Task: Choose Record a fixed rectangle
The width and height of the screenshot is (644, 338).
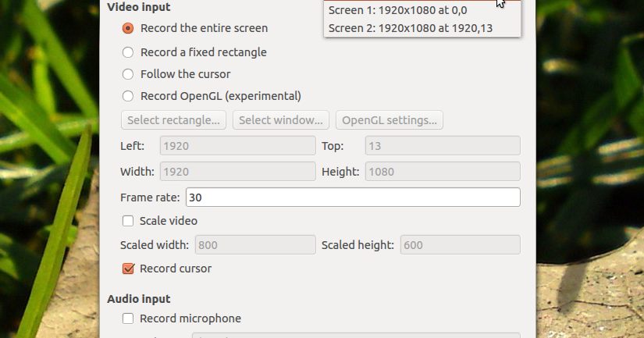Action: coord(129,52)
